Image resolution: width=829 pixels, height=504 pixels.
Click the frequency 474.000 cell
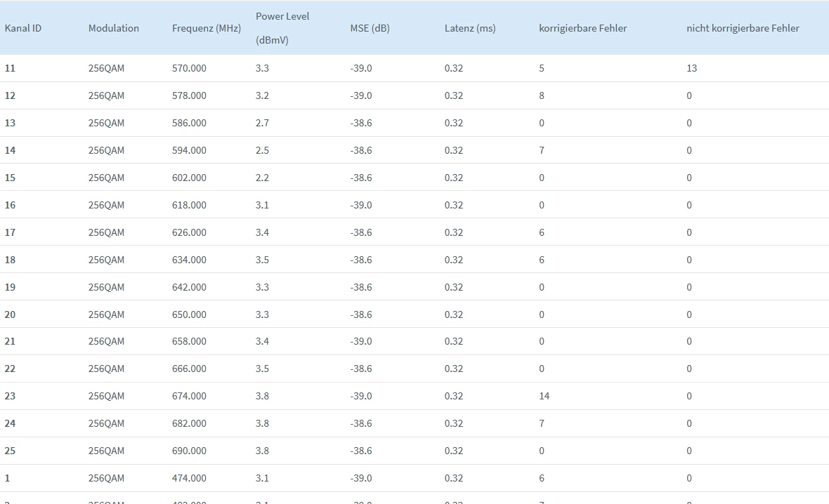pos(189,478)
